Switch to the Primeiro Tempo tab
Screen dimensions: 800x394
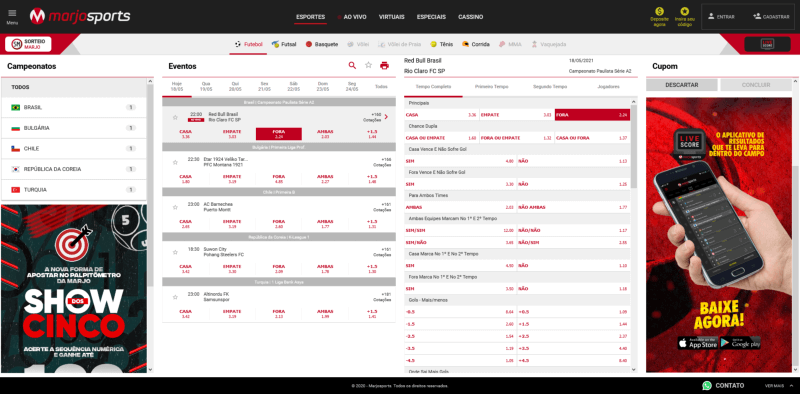coord(491,87)
